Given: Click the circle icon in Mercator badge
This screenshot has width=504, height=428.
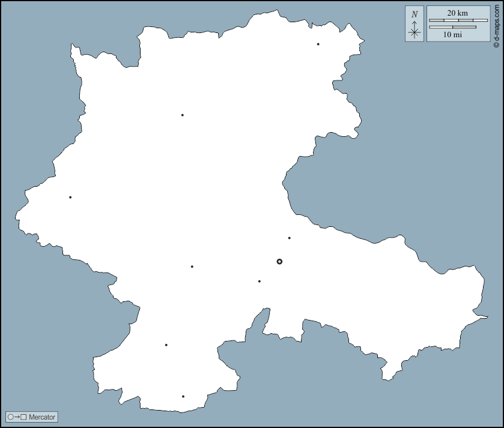Looking at the screenshot, I should click(11, 417).
